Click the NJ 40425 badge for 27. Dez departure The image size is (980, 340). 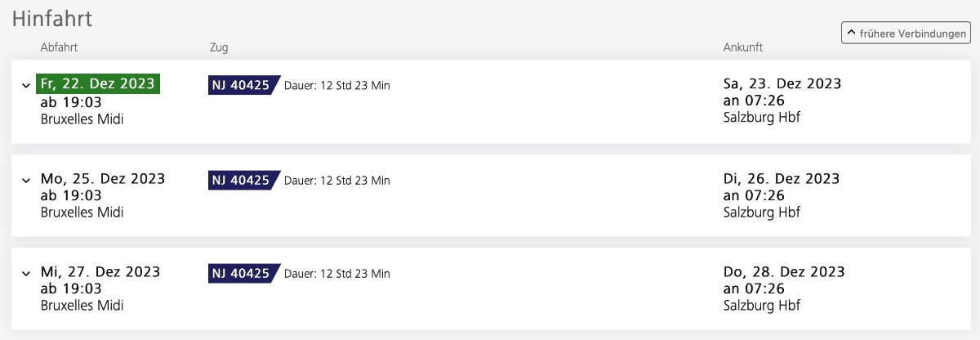(242, 273)
